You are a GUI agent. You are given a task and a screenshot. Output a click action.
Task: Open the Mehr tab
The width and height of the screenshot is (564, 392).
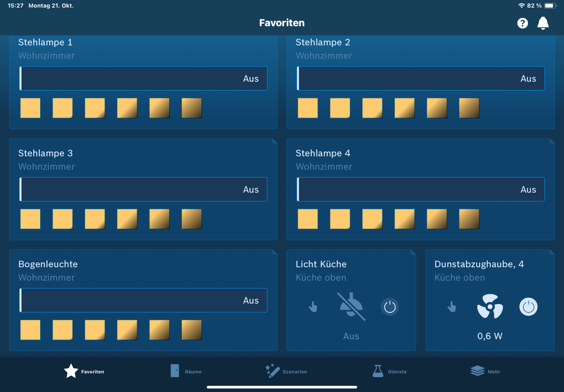[485, 371]
